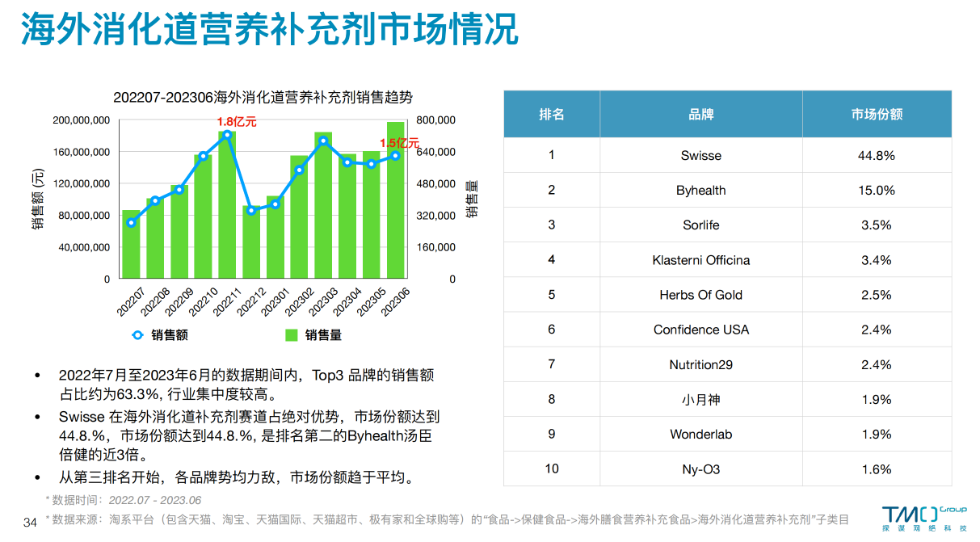This screenshot has height=542, width=980.
Task: Click the 1.6% market share cell
Action: pos(877,469)
